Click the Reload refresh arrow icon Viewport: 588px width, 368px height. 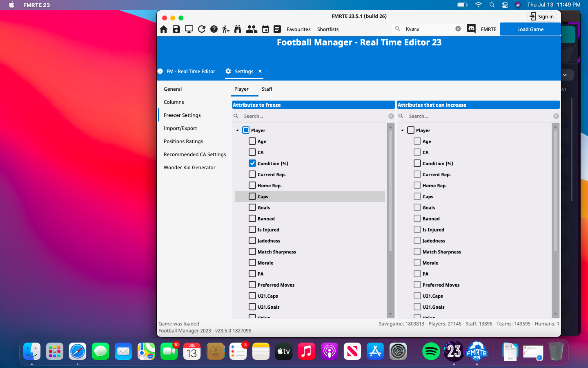click(202, 29)
